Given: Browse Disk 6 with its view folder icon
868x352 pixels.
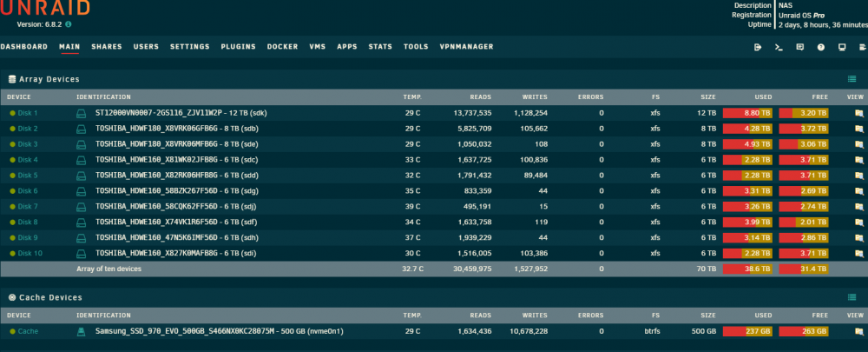Looking at the screenshot, I should click(x=858, y=191).
